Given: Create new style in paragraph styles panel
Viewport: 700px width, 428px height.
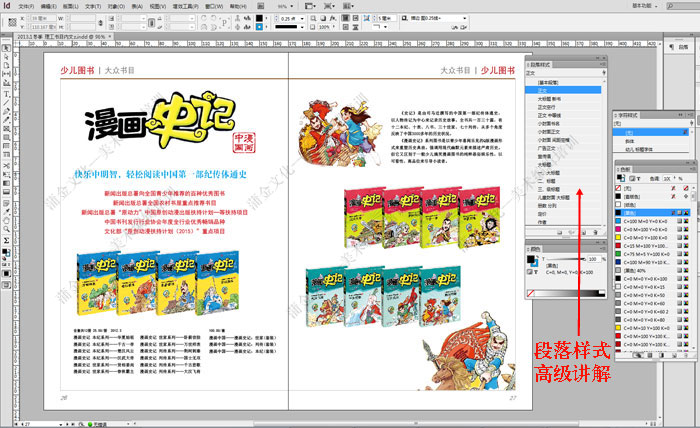Looking at the screenshot, I should pyautogui.click(x=583, y=233).
